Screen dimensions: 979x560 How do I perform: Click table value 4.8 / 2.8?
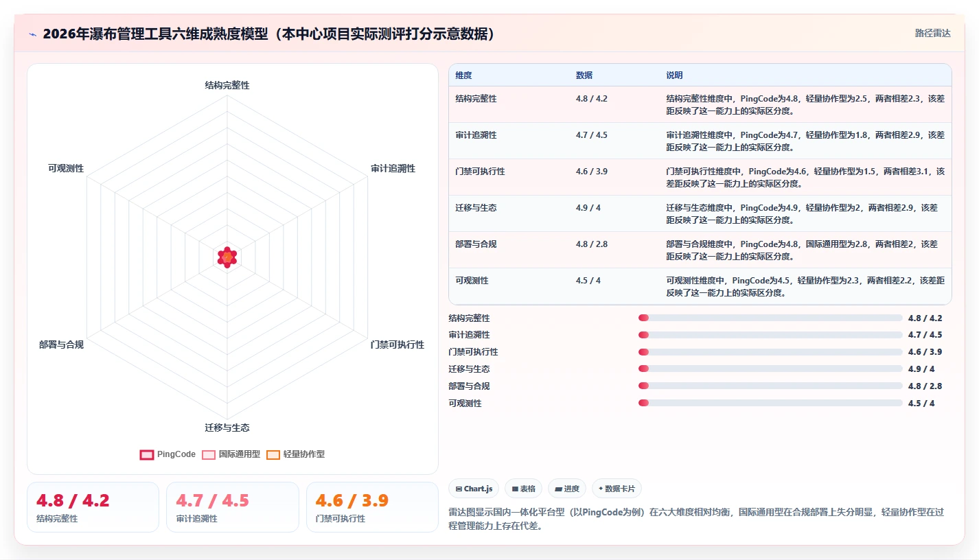(592, 244)
